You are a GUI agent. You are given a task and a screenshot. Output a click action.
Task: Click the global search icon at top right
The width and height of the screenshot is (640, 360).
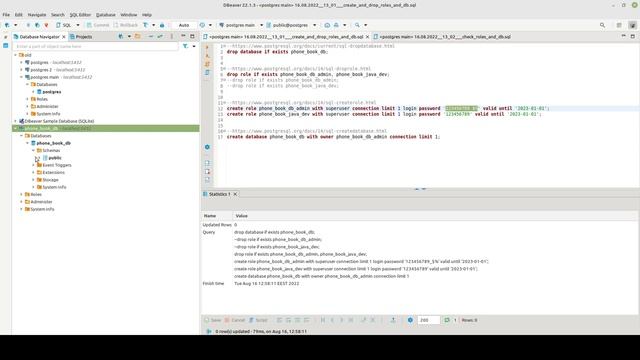click(x=602, y=25)
